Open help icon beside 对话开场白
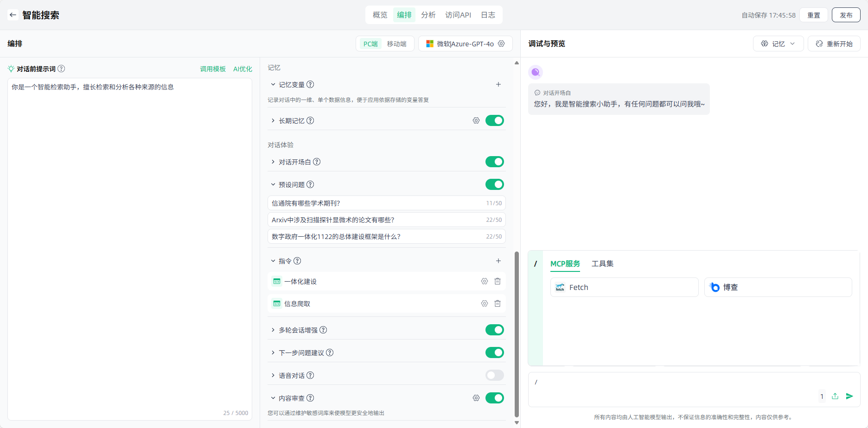 pyautogui.click(x=317, y=162)
